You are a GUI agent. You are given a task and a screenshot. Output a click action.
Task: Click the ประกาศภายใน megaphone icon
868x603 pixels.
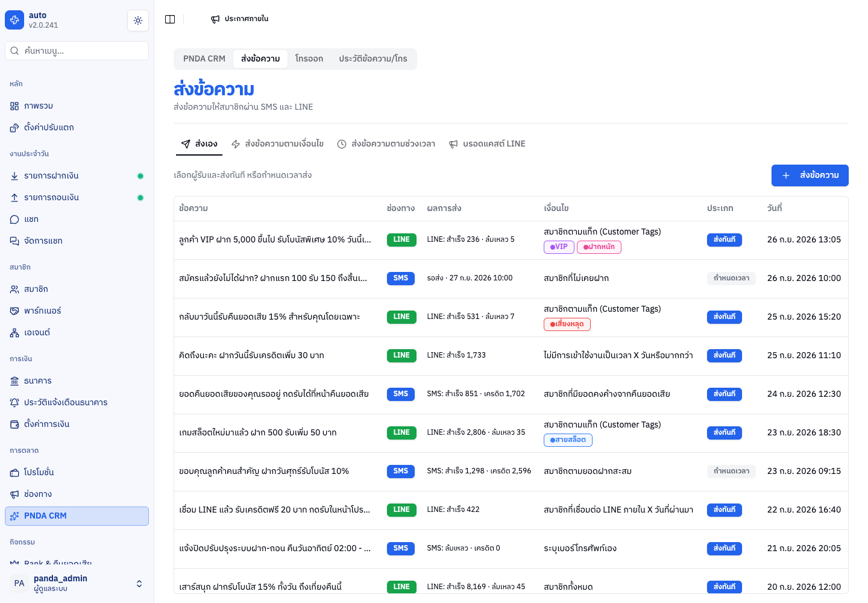click(x=215, y=19)
